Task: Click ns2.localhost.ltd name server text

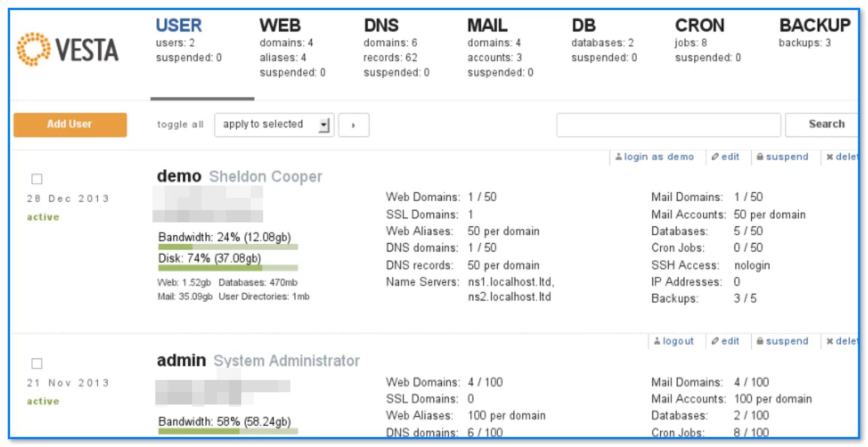Action: [509, 297]
